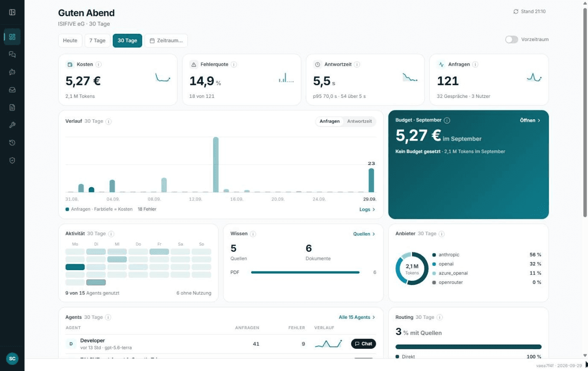Click the PDF progress bar in Wissen
Viewport: 588px width, 371px height.
[x=305, y=272]
